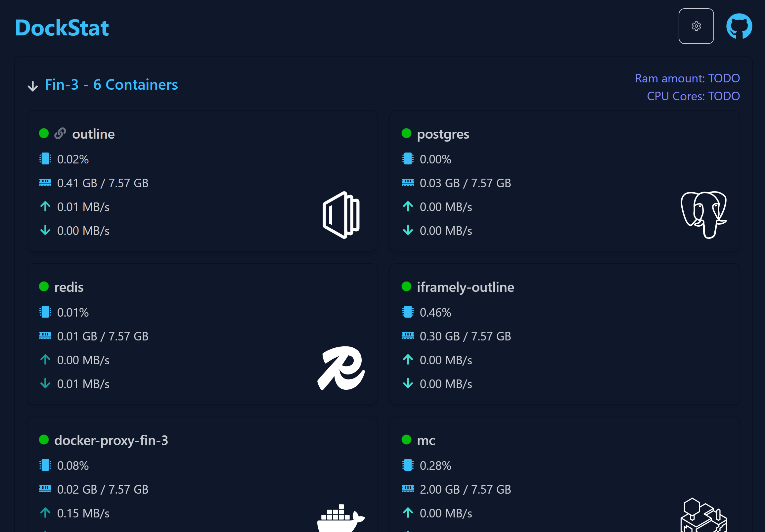This screenshot has width=765, height=532.
Task: Click the Ram amount: TODO text
Action: click(x=687, y=78)
